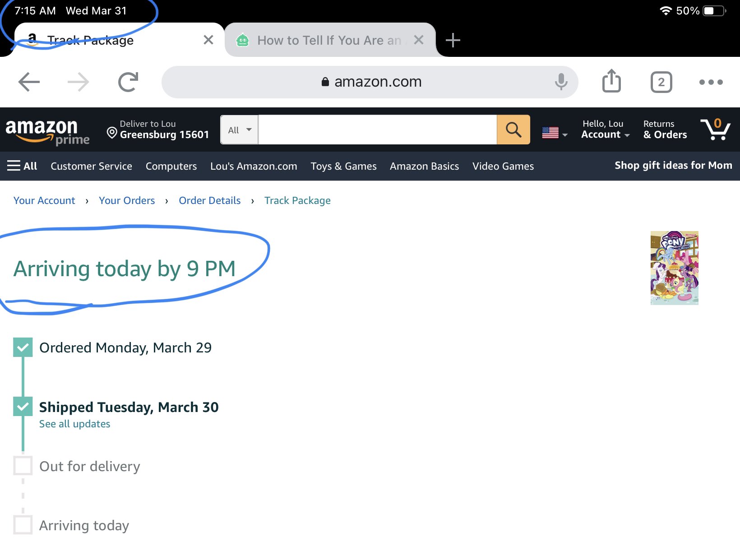Click the checked Ordered Monday milestone box
Viewport: 740px width, 560px height.
pos(23,347)
